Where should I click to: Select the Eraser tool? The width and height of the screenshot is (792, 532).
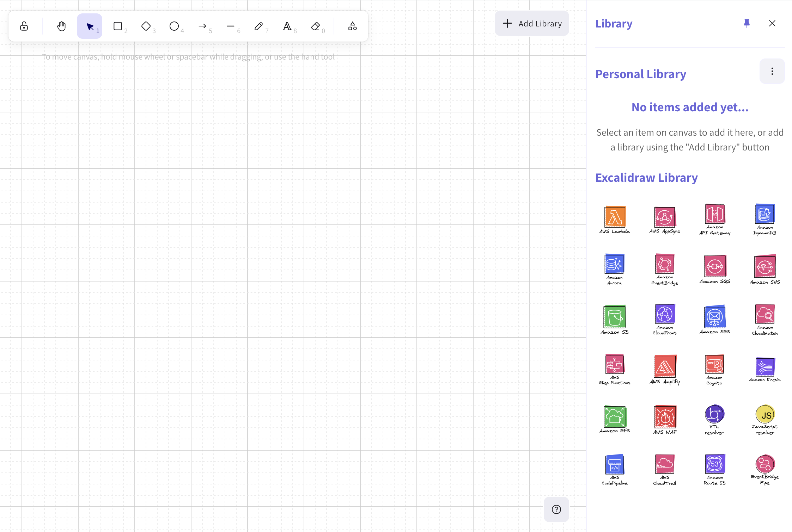click(x=316, y=25)
